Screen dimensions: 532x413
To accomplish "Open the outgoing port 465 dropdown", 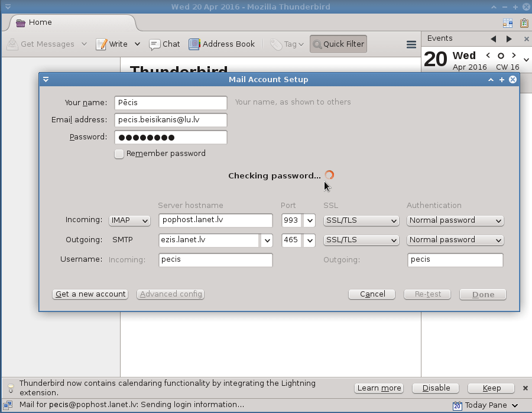I will [309, 240].
